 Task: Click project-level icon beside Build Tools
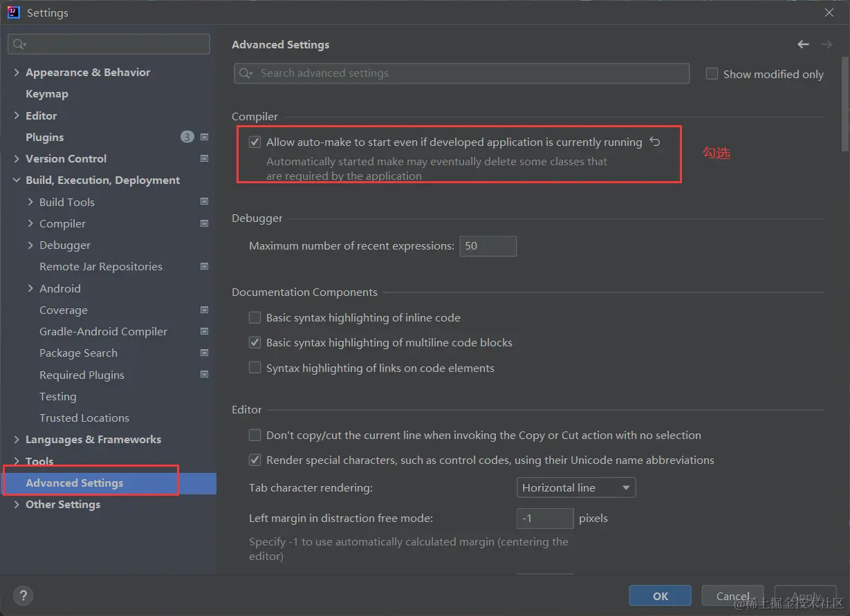204,202
